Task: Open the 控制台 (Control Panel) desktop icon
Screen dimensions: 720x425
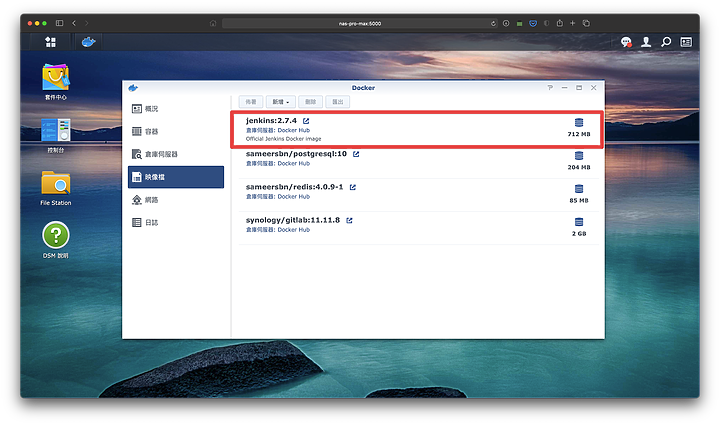Action: [x=56, y=135]
